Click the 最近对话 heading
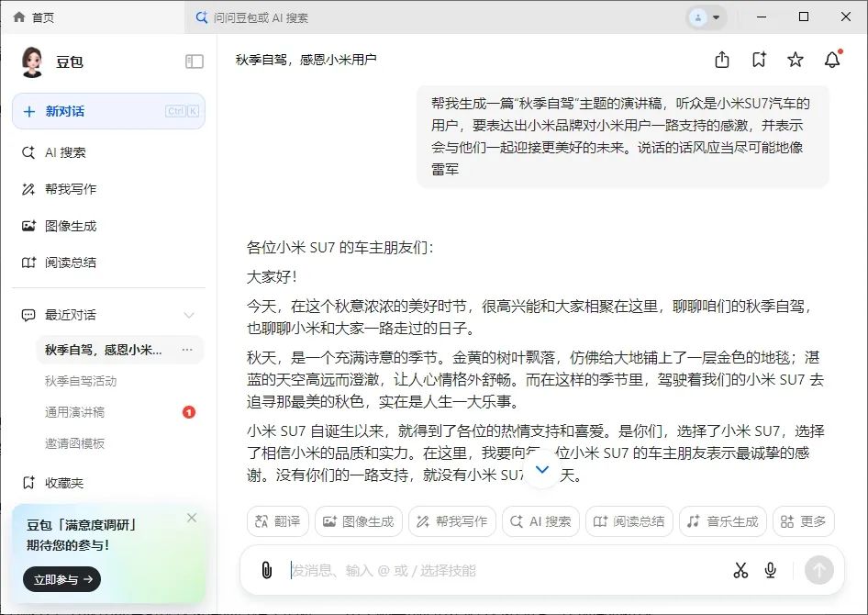Image resolution: width=868 pixels, height=615 pixels. click(71, 315)
